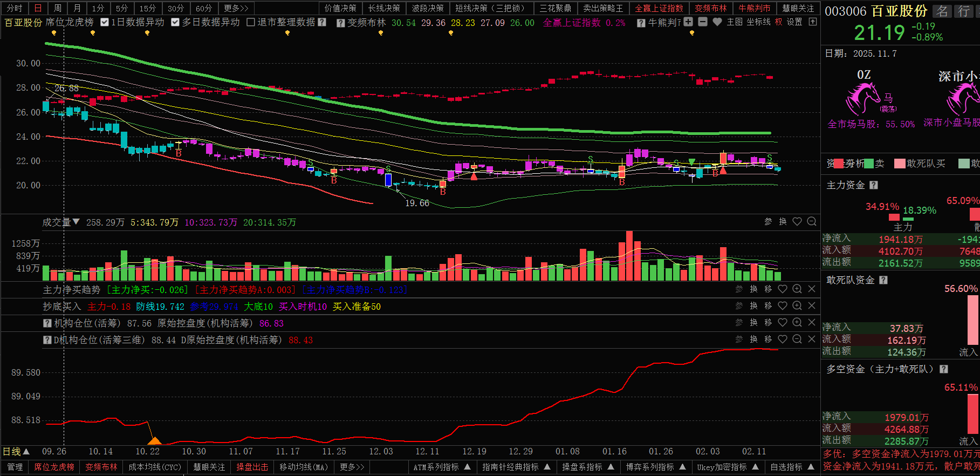Expand the 自选指标 menu
The height and width of the screenshot is (476, 980).
point(811,467)
